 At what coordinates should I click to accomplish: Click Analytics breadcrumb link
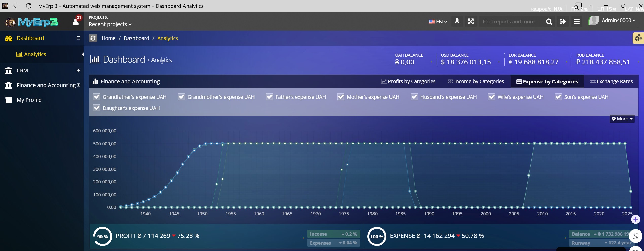(x=167, y=38)
